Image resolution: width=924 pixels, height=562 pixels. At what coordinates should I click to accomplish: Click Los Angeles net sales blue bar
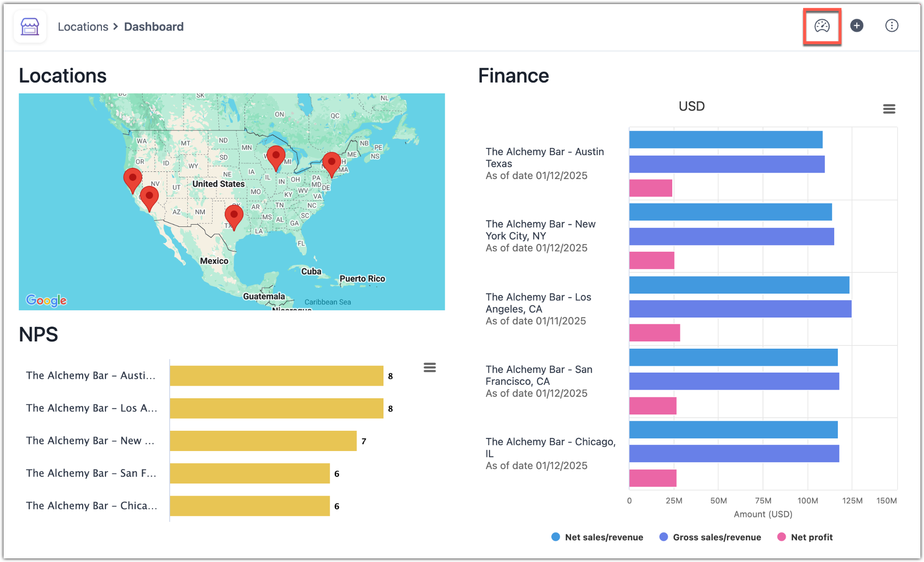point(739,285)
